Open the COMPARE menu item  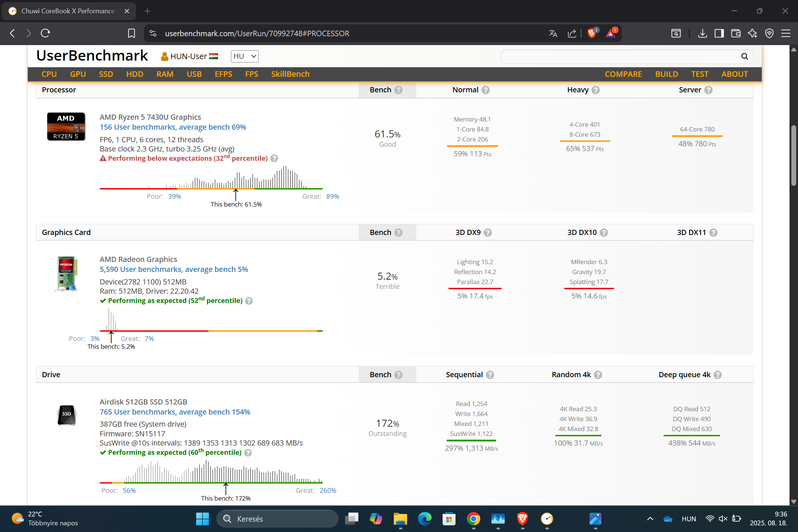click(x=623, y=74)
